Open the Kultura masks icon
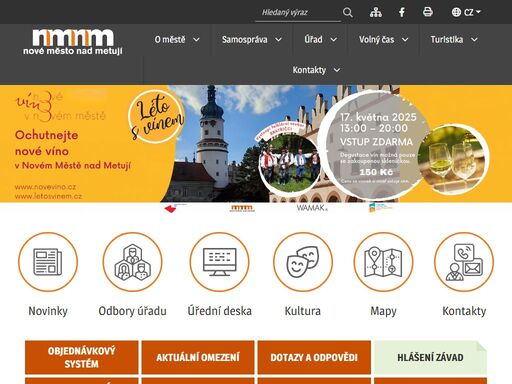 303,262
